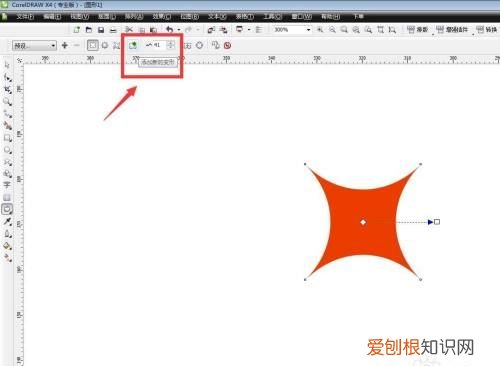Click the Welcome Screen toolbar icon
Image resolution: width=500 pixels, height=366 pixels.
[259, 30]
